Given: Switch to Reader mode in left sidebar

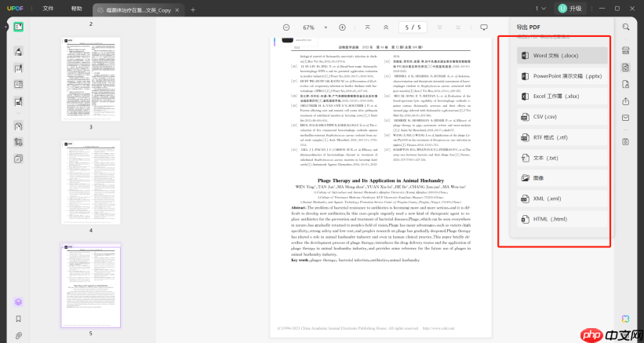Looking at the screenshot, I should pos(18,27).
